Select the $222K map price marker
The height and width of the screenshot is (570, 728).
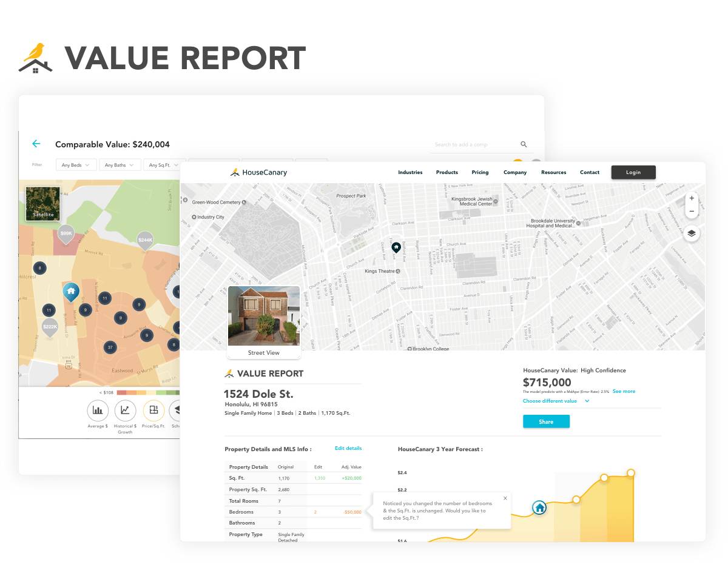50,328
